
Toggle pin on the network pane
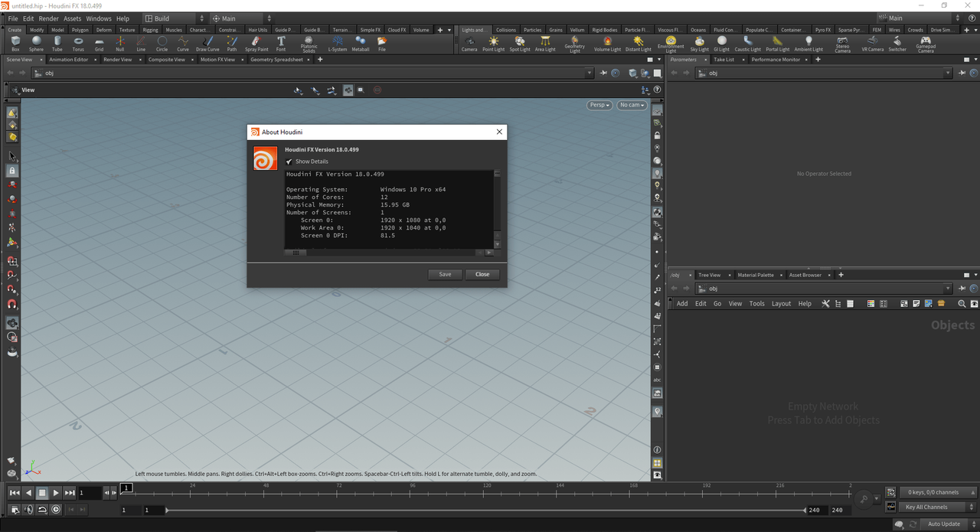coord(962,289)
